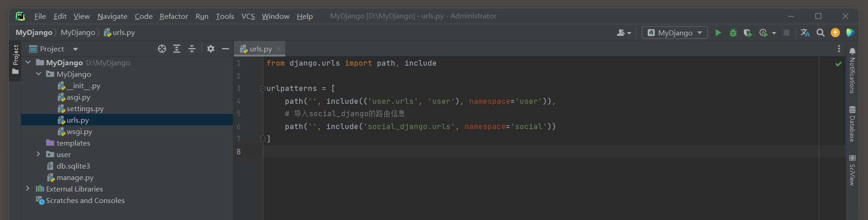The width and height of the screenshot is (868, 220).
Task: Close the urls.py editor tab
Action: coord(278,49)
